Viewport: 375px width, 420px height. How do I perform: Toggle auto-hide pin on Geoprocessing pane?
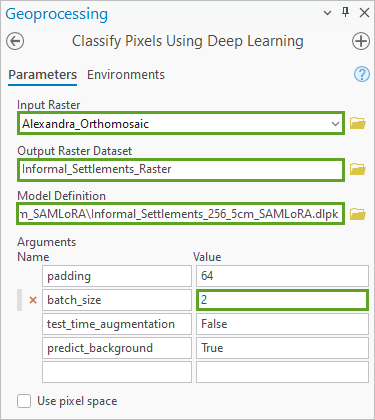click(346, 12)
